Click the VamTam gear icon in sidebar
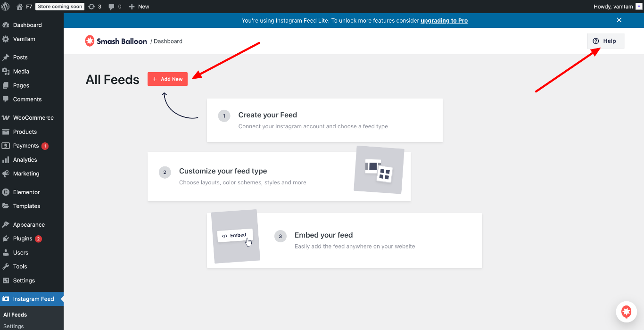The width and height of the screenshot is (644, 330). [6, 39]
